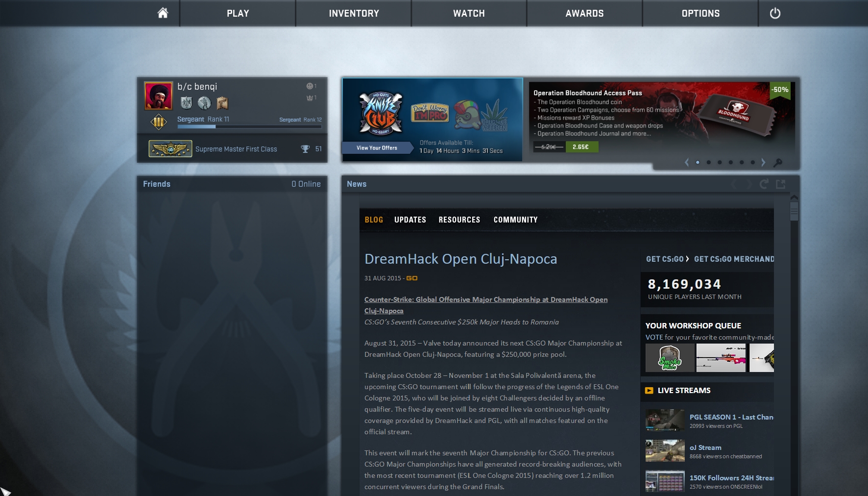Open the cheatbanned stream thumbnail
868x496 pixels.
tap(665, 450)
